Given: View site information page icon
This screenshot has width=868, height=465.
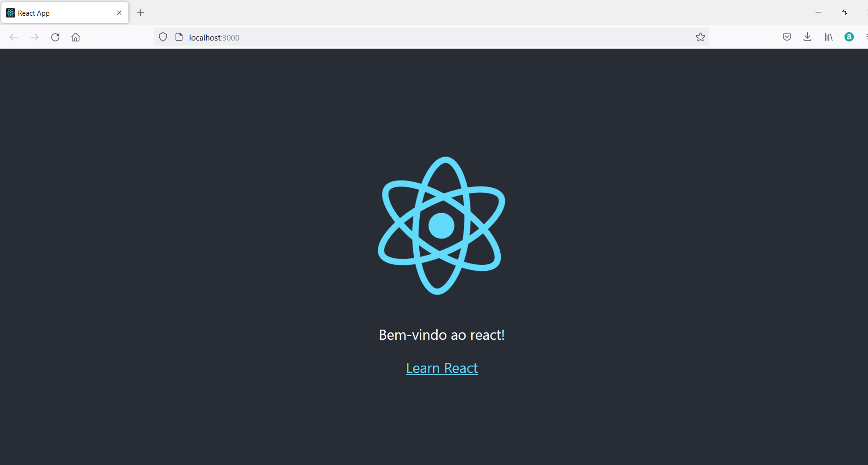Looking at the screenshot, I should (179, 37).
